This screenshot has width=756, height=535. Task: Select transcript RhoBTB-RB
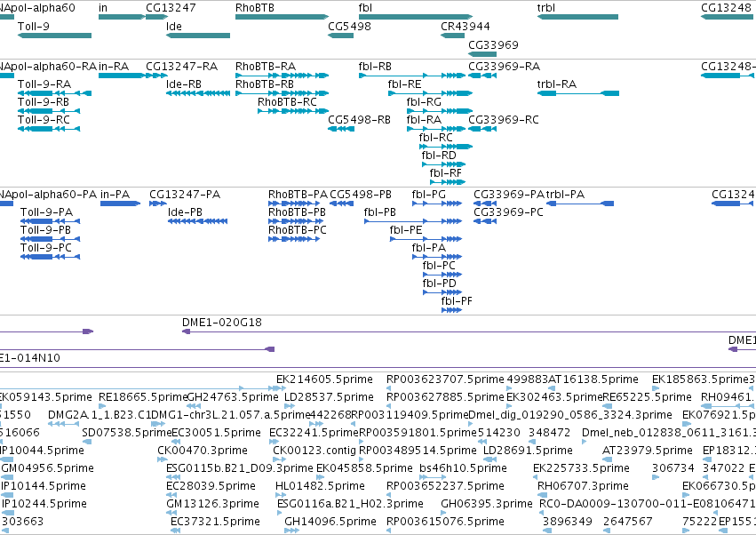(282, 93)
